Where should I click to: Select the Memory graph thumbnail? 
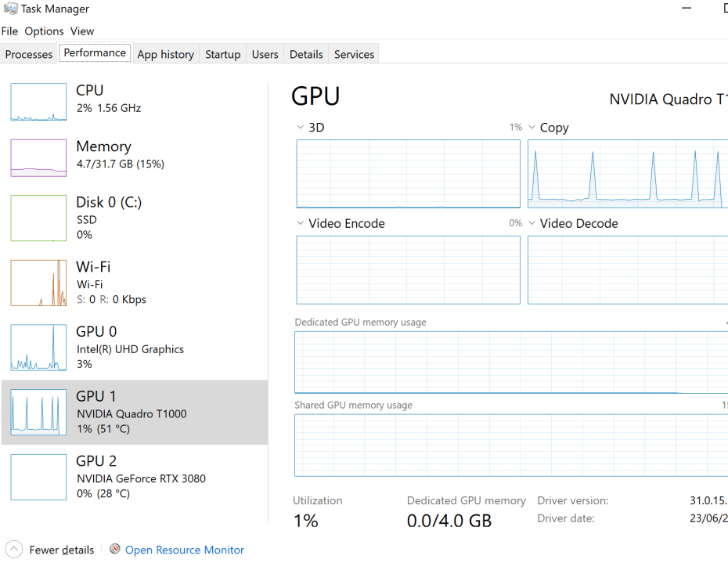click(38, 158)
